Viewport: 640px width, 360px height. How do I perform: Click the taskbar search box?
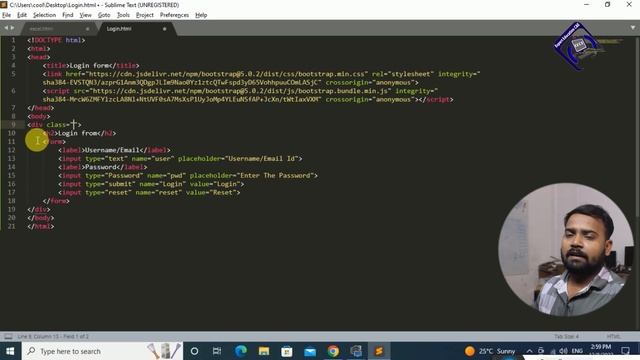(x=102, y=351)
